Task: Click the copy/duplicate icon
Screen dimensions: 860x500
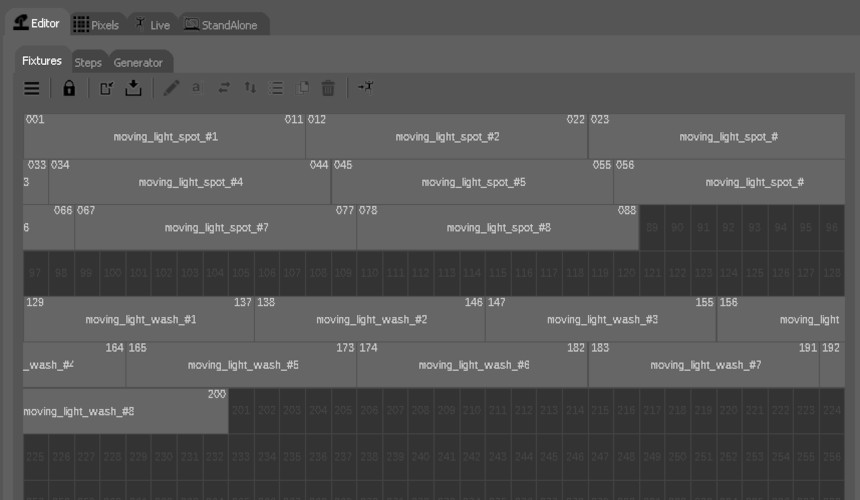Action: tap(303, 88)
